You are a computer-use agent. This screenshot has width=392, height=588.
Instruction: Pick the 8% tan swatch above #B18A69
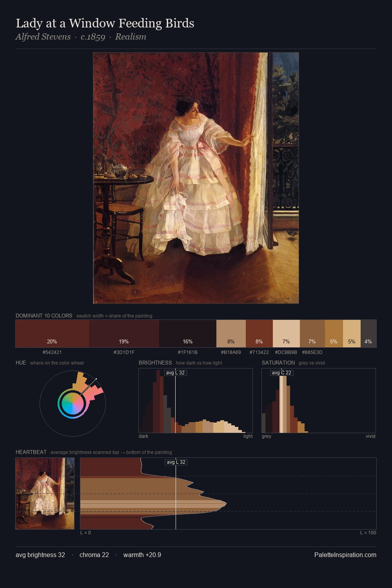[x=231, y=334]
